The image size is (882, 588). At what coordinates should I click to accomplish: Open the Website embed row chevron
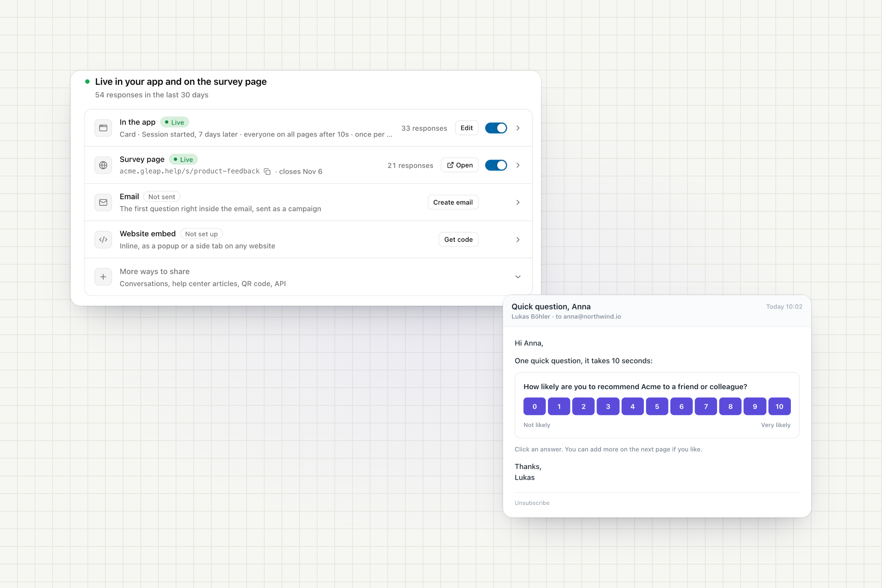coord(518,239)
